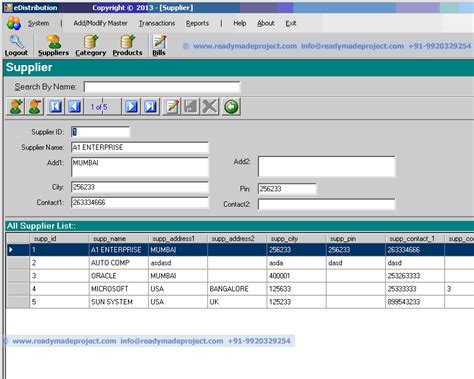Image resolution: width=474 pixels, height=379 pixels.
Task: Click the supp_address2 column header
Action: pyautogui.click(x=237, y=239)
